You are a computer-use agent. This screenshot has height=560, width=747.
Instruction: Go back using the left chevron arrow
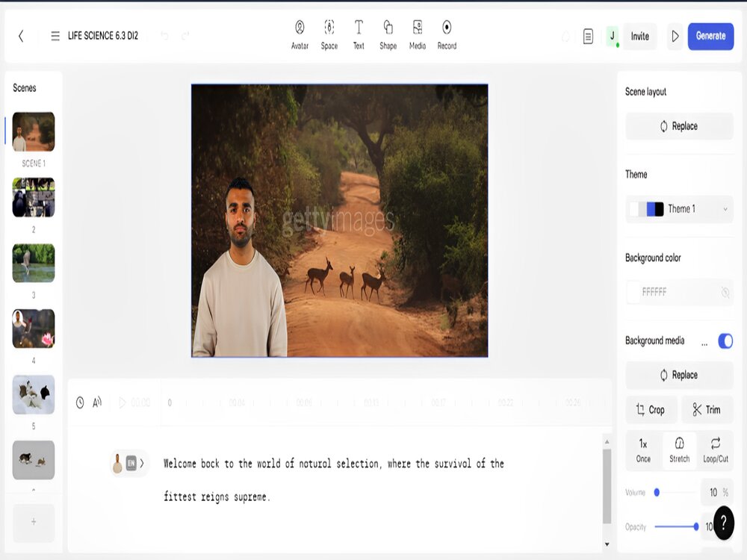point(21,36)
